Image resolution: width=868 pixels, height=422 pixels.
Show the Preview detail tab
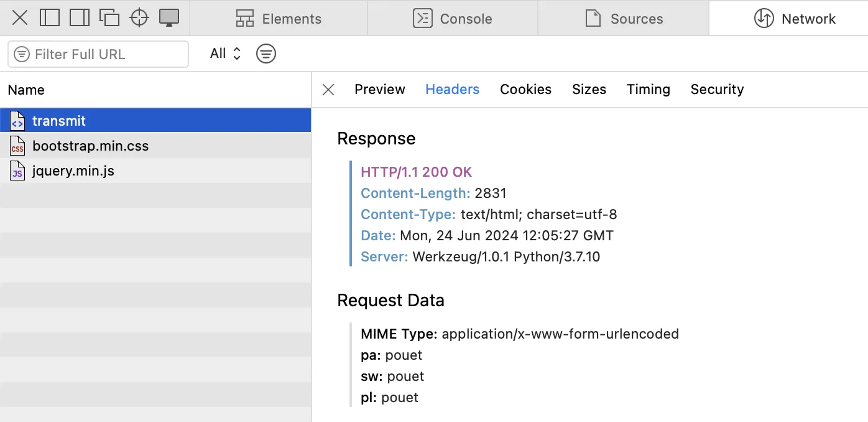pos(379,90)
